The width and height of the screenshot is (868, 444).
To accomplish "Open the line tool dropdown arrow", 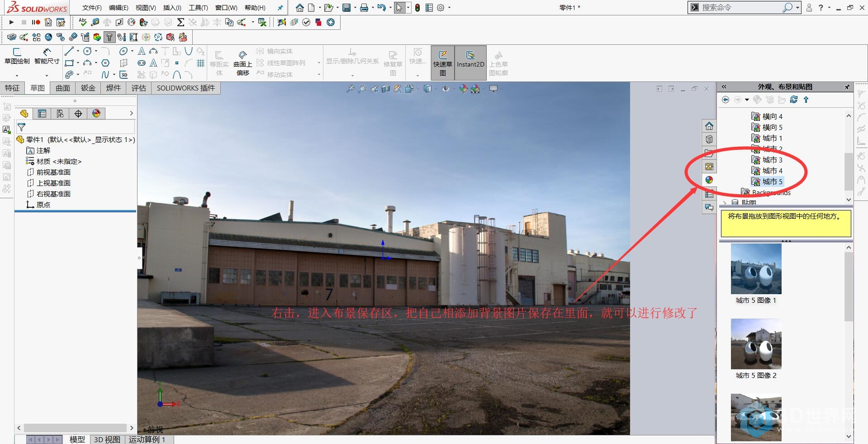I will 78,51.
